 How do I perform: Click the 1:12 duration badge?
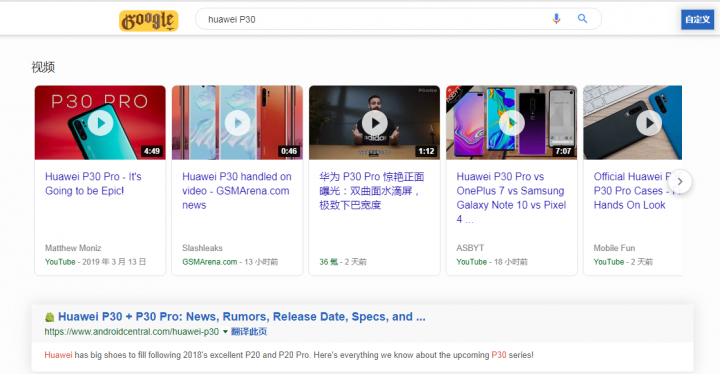[426, 151]
